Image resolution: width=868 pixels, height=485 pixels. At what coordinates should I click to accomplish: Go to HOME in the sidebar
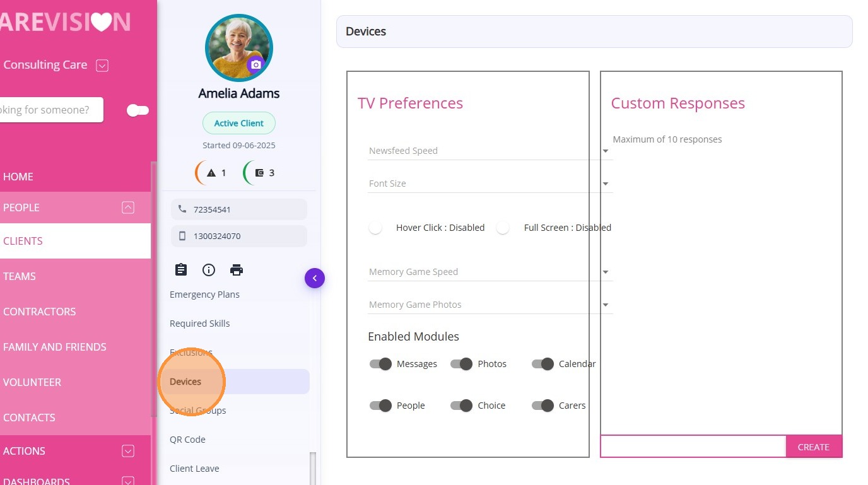(x=75, y=177)
